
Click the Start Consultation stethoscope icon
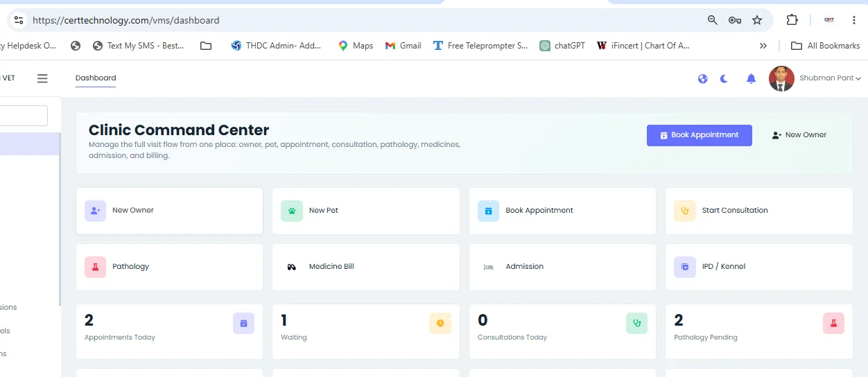click(x=685, y=211)
